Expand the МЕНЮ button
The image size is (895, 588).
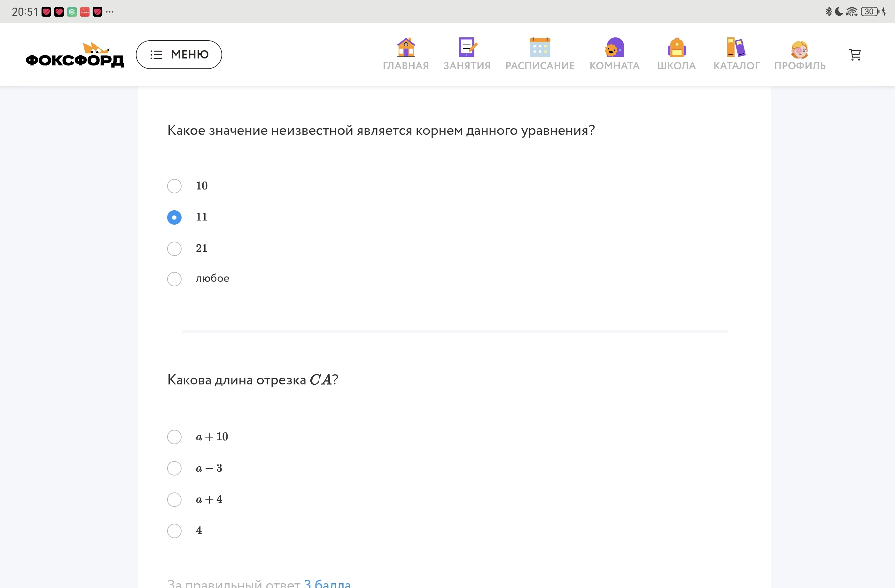[179, 55]
